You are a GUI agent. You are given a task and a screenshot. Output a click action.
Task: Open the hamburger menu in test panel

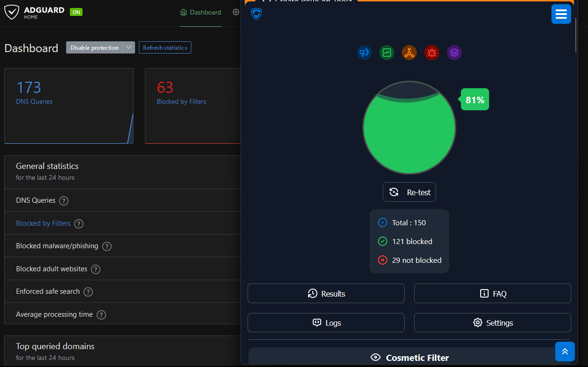coord(561,14)
